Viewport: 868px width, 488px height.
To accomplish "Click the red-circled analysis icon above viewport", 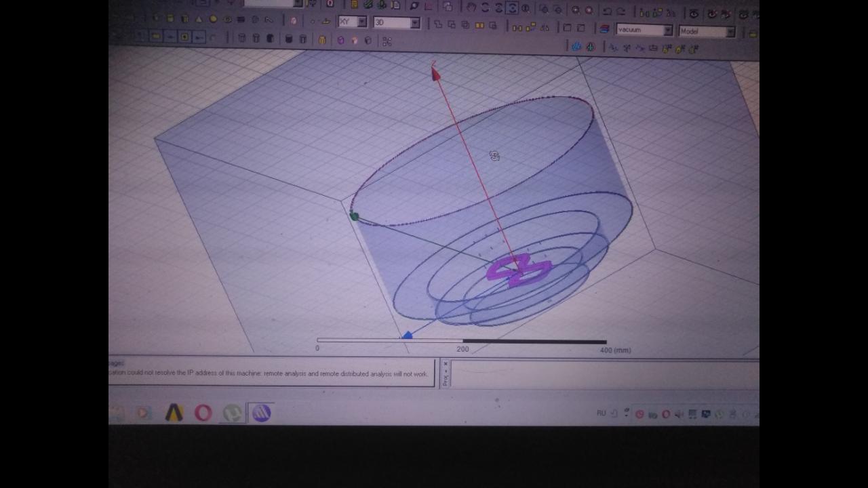I will coord(589,47).
